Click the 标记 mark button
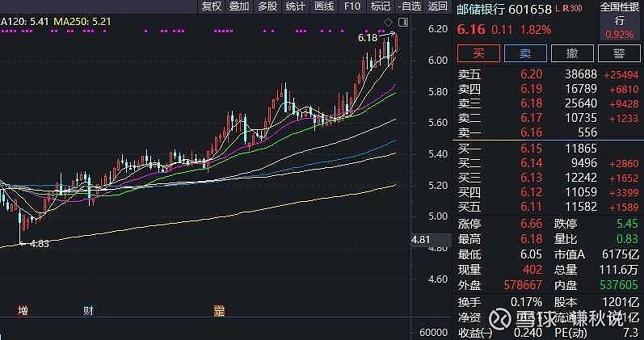The height and width of the screenshot is (340, 644). click(x=380, y=6)
